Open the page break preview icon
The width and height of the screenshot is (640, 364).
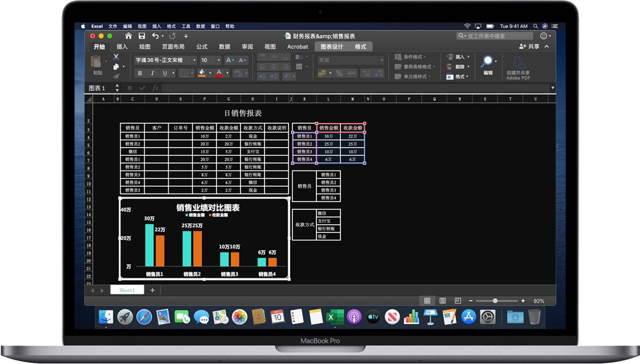point(457,301)
